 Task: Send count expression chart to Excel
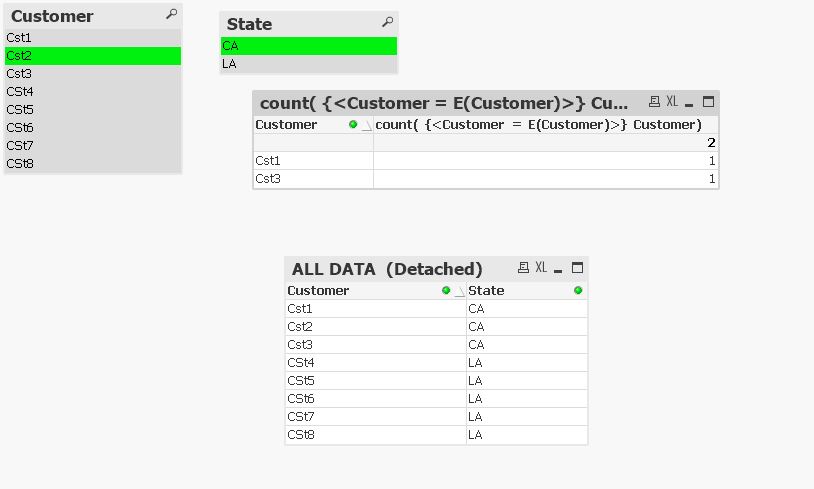click(x=672, y=102)
